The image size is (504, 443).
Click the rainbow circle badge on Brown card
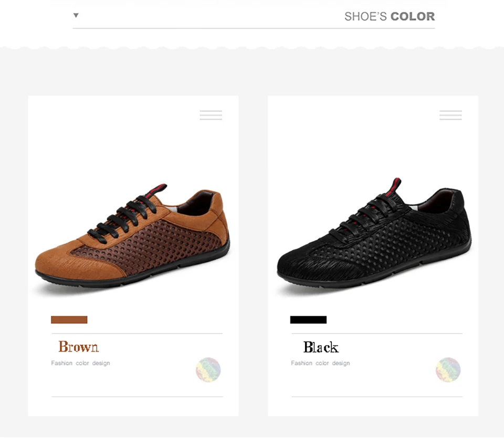pyautogui.click(x=208, y=369)
